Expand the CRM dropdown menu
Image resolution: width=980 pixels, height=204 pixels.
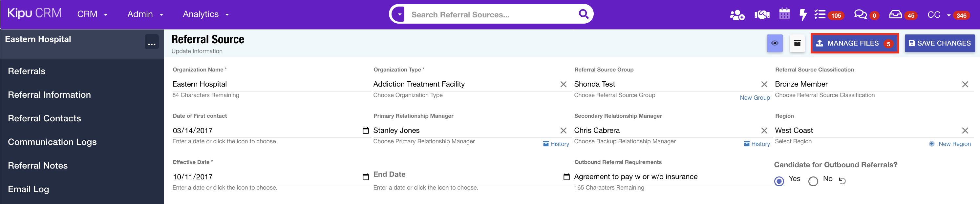[x=93, y=14]
